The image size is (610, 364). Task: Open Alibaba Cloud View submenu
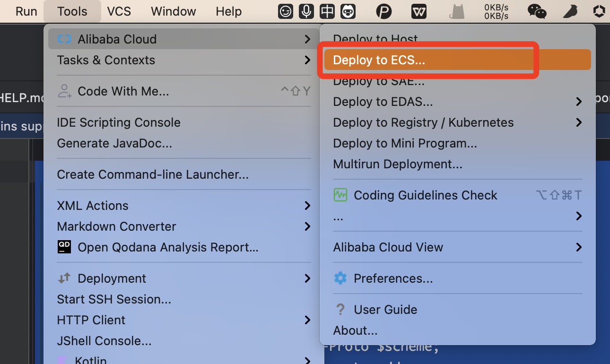click(457, 247)
